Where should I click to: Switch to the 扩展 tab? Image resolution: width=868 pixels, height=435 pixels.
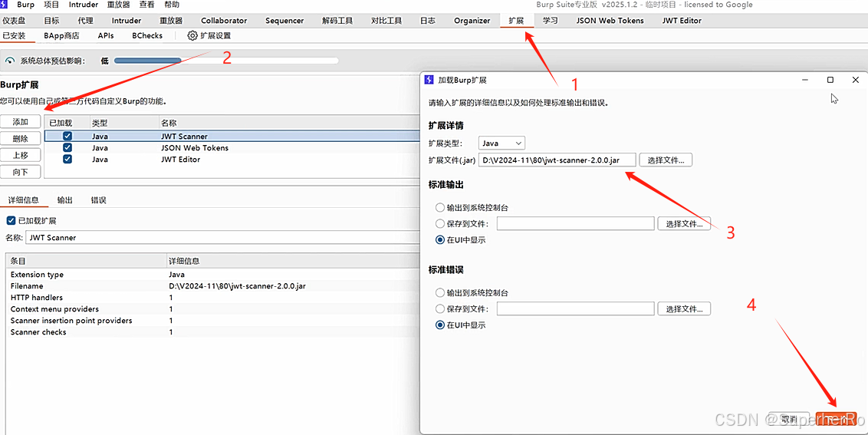coord(516,21)
